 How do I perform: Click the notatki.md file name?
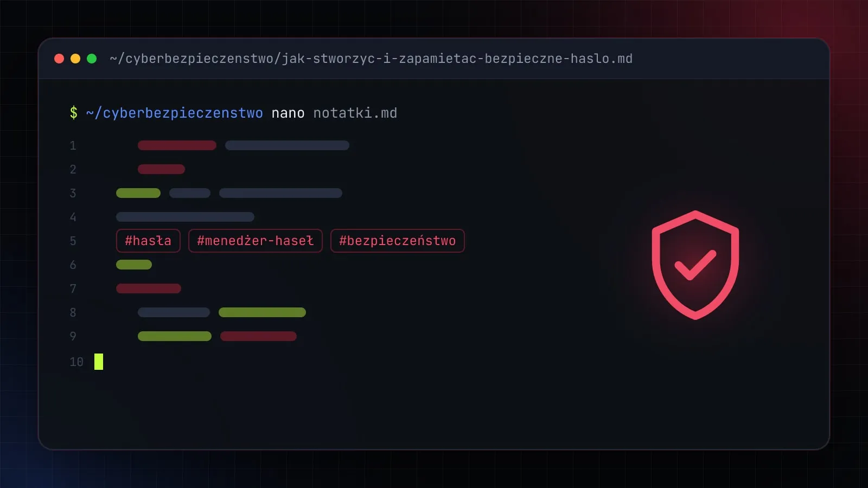point(355,113)
